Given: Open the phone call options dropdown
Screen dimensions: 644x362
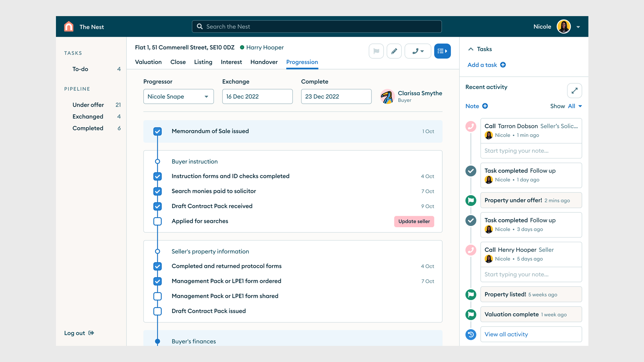Looking at the screenshot, I should (x=417, y=51).
